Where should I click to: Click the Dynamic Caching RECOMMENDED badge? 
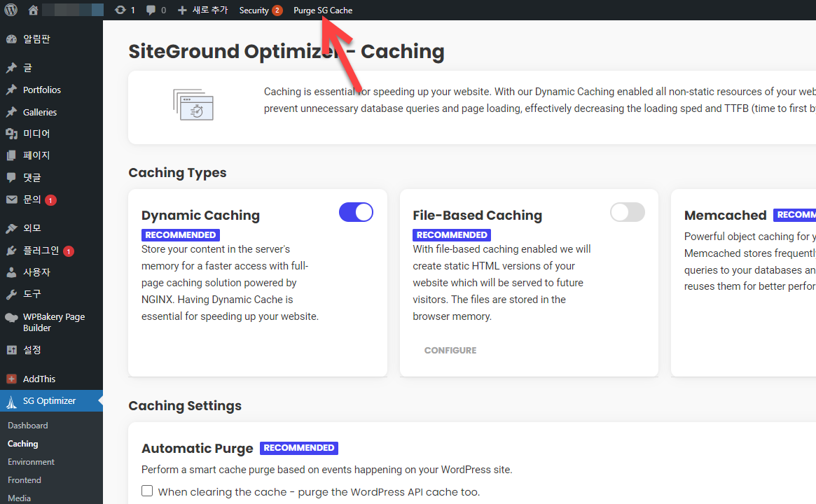coord(181,235)
